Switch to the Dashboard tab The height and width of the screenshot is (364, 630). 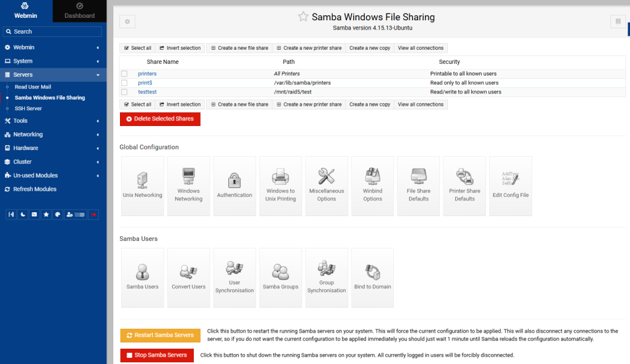[79, 11]
